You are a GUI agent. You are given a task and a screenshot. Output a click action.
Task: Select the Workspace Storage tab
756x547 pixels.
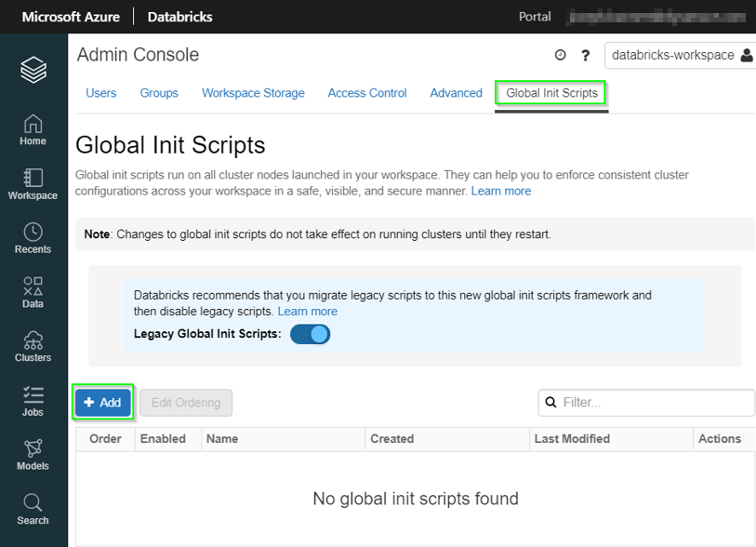click(253, 93)
